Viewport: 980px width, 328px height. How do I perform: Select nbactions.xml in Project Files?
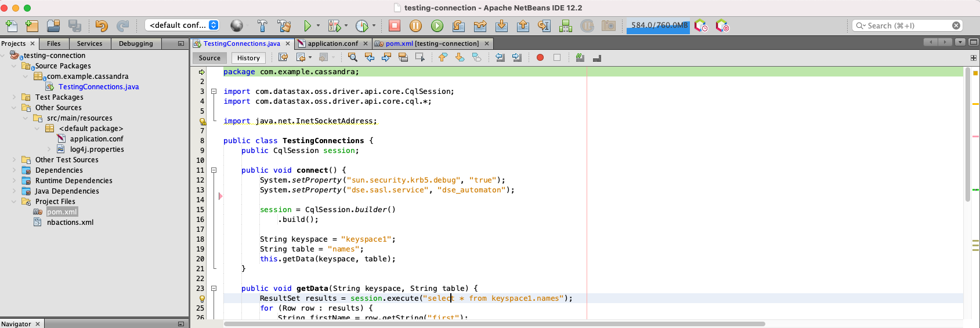(70, 223)
